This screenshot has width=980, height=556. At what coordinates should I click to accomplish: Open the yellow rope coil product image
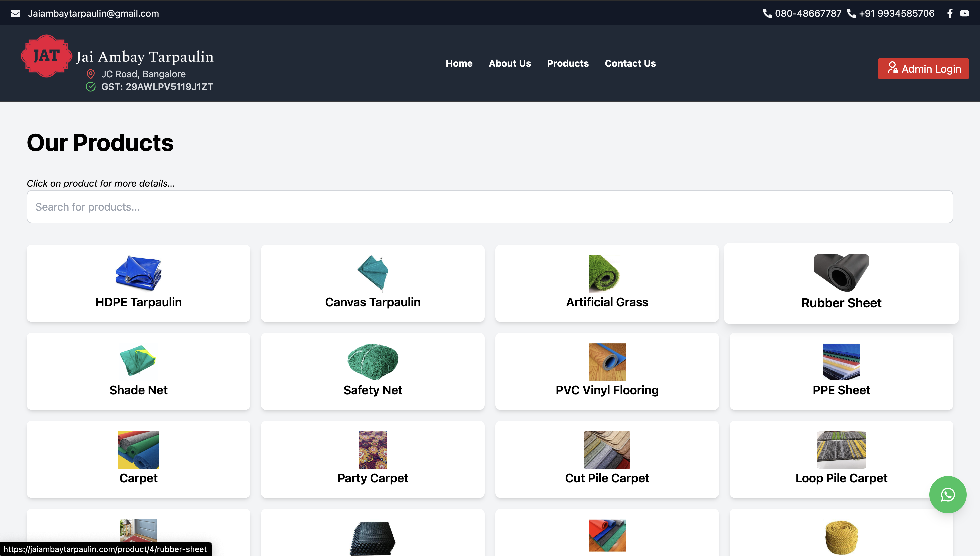pos(841,538)
